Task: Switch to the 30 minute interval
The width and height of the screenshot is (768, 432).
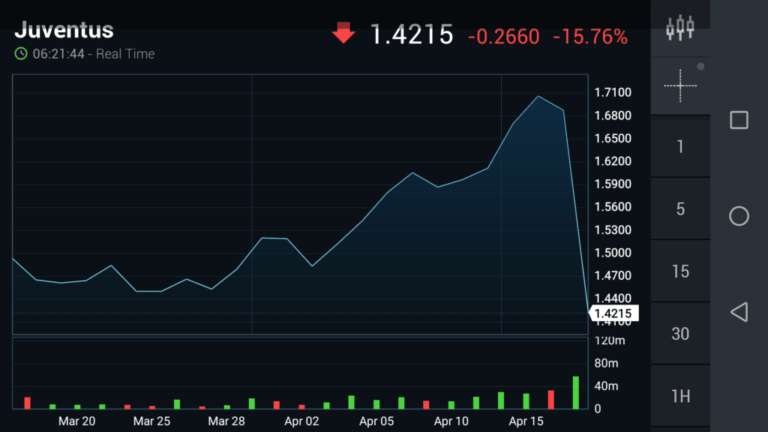Action: tap(680, 334)
